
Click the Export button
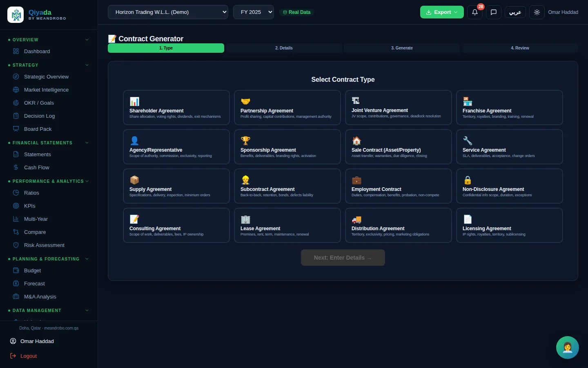(442, 12)
